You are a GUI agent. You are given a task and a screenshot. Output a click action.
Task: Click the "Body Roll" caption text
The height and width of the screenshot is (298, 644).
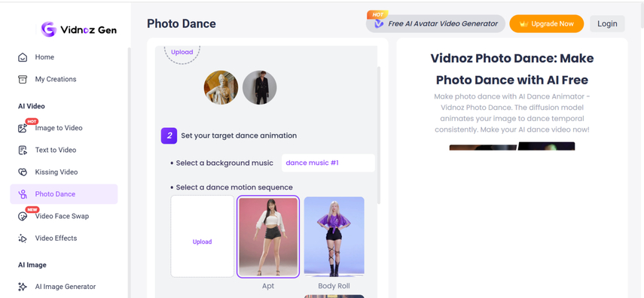(334, 286)
